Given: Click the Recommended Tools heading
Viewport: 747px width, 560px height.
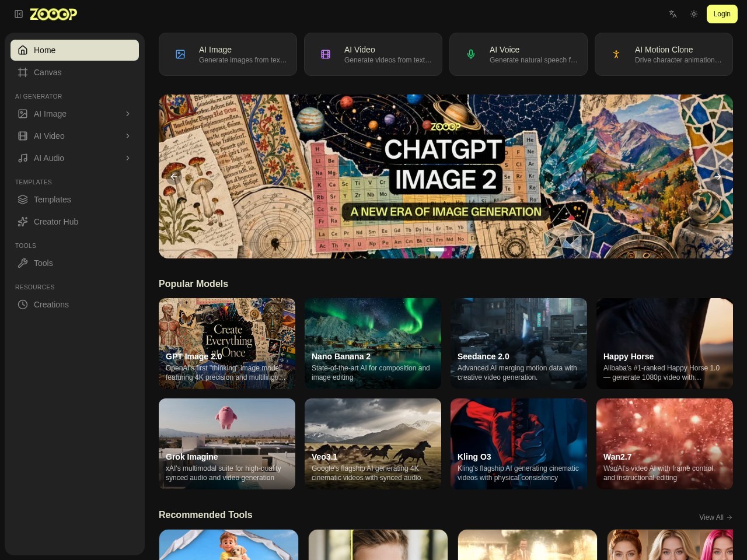Looking at the screenshot, I should coord(205,514).
